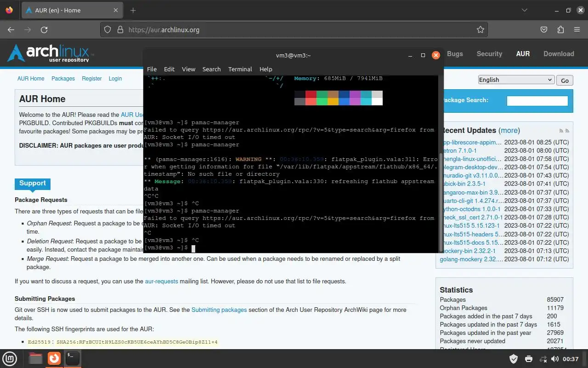588x368 pixels.
Task: Open the file manager from taskbar
Action: 35,358
